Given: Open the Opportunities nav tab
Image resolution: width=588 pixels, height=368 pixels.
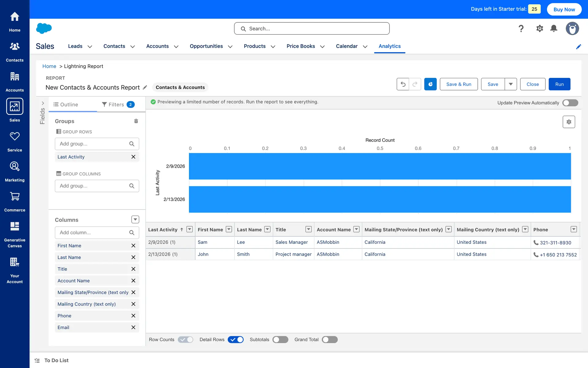Looking at the screenshot, I should [x=206, y=46].
